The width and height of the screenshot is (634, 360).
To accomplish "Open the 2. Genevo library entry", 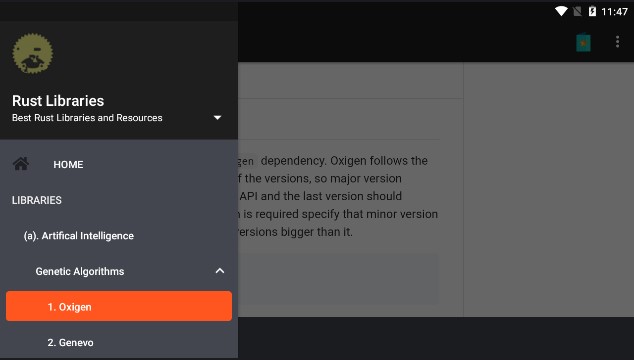I will point(70,343).
